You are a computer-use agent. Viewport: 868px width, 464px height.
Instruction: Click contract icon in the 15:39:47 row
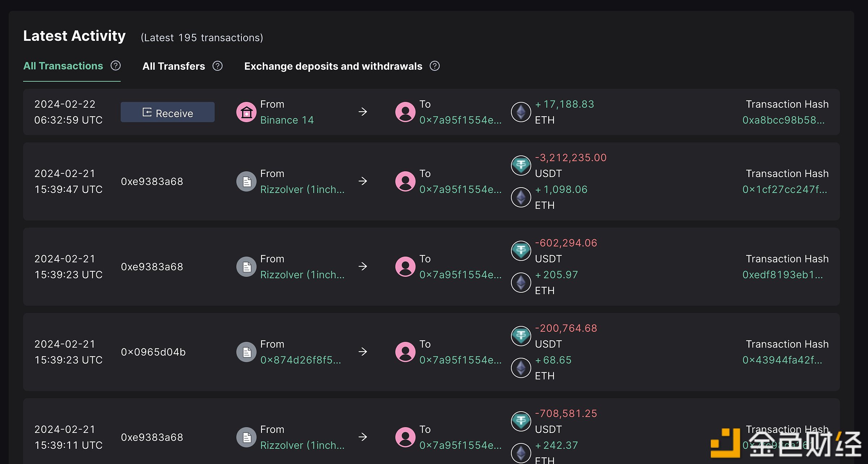point(246,181)
